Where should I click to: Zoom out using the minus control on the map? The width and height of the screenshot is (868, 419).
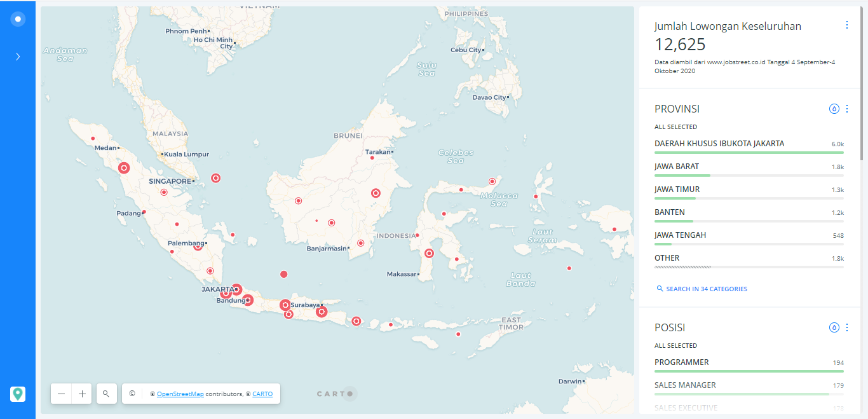tap(61, 394)
